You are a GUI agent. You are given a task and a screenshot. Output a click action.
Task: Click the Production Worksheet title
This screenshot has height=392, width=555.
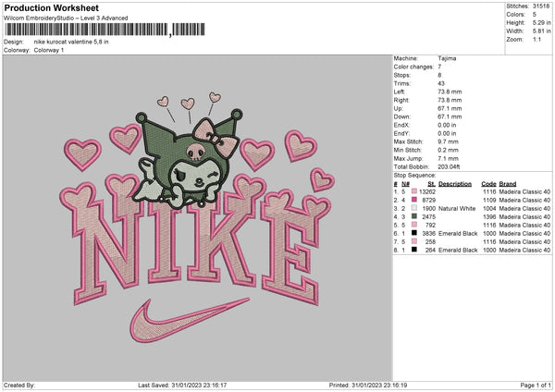click(51, 7)
